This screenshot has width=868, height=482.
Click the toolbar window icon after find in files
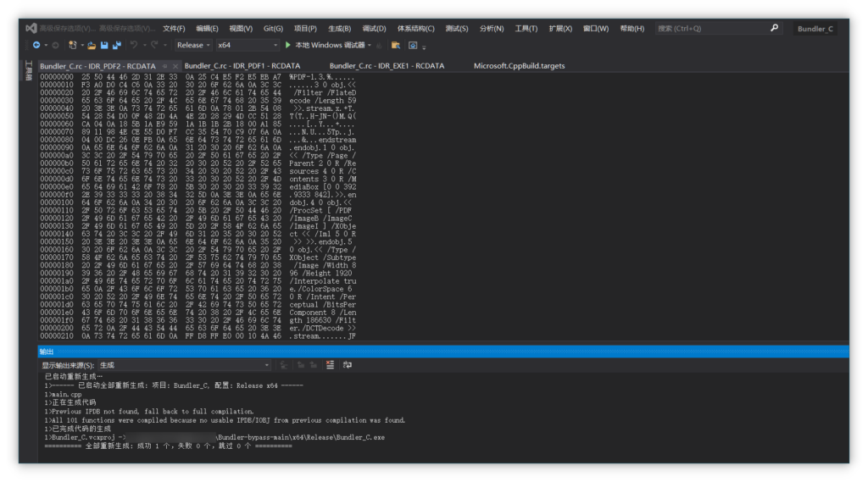tap(413, 46)
